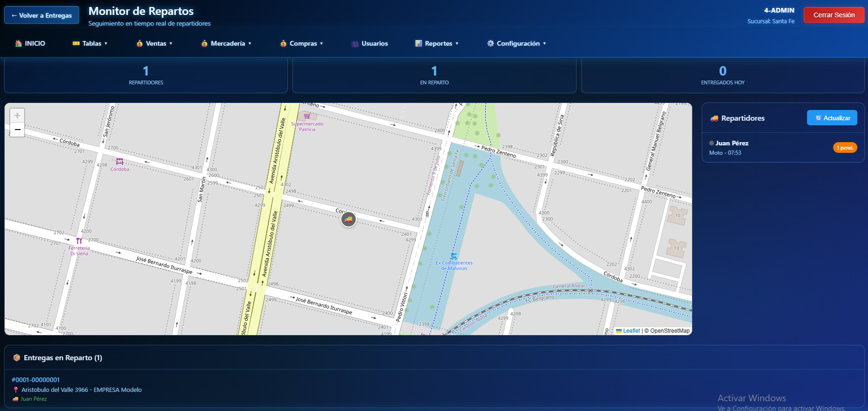Click the delivery truck marker on map
Screen dimensions: 868x411
point(348,219)
